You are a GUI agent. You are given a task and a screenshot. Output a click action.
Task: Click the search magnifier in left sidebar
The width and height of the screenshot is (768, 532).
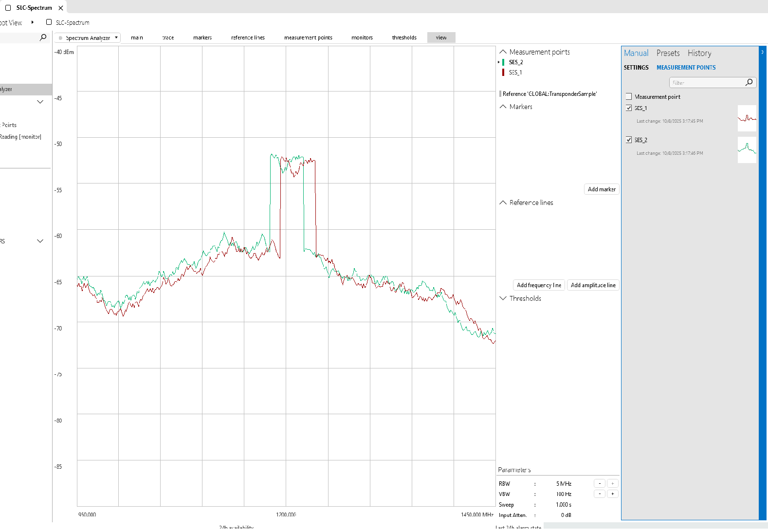pos(43,37)
